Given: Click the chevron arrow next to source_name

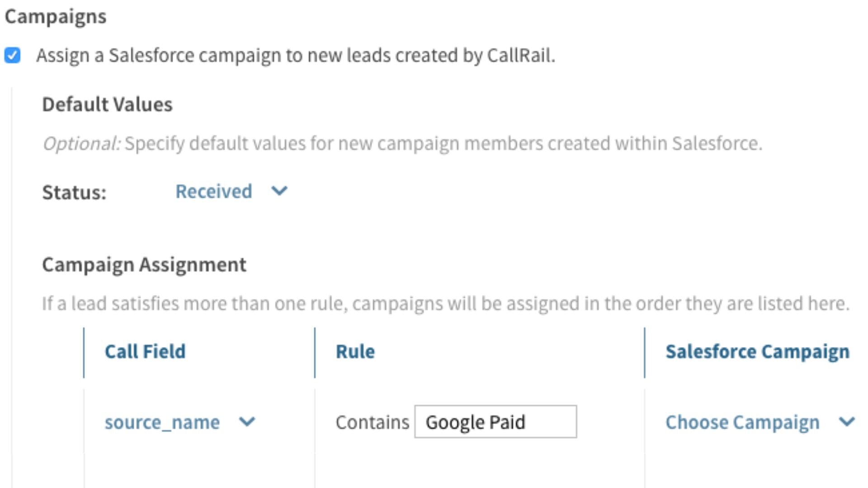Looking at the screenshot, I should pos(247,422).
